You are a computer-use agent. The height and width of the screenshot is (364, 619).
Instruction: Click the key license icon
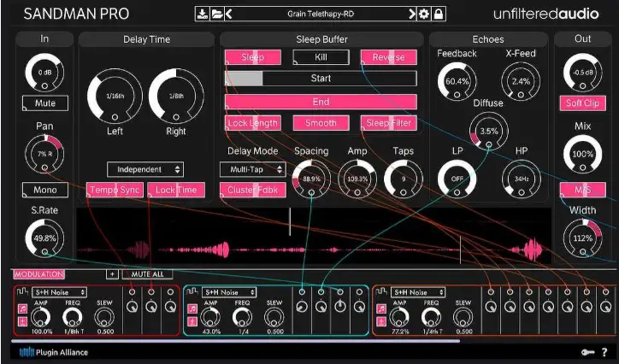tap(587, 352)
